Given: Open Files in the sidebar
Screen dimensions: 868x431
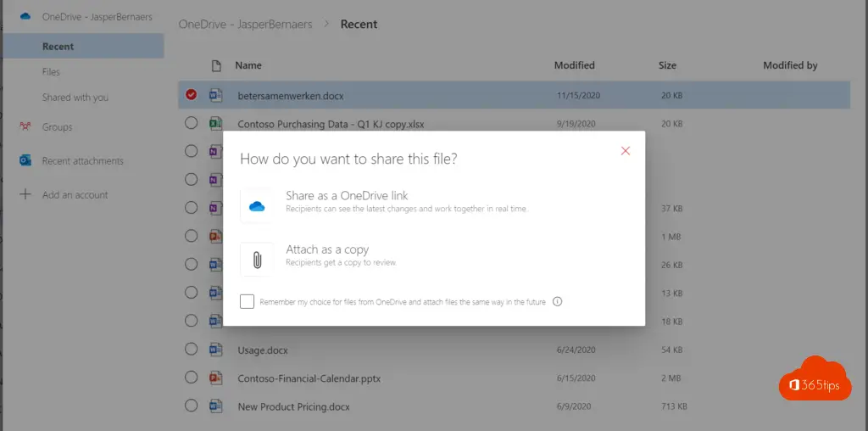Looking at the screenshot, I should click(x=51, y=72).
